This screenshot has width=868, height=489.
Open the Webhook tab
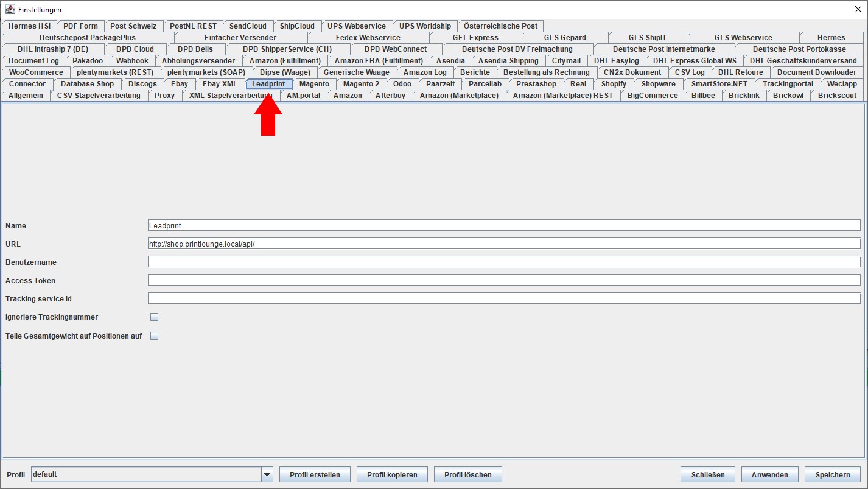(132, 61)
